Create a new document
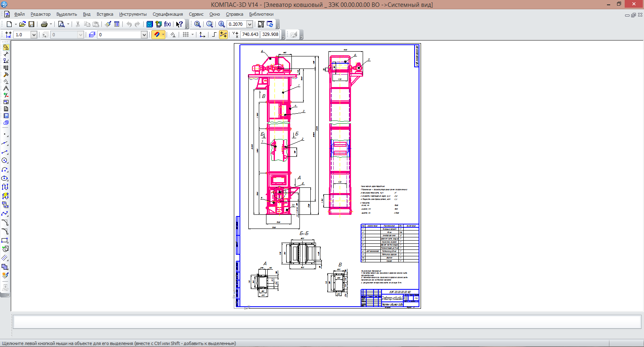Screen dimensions: 644x347 [x=9, y=24]
